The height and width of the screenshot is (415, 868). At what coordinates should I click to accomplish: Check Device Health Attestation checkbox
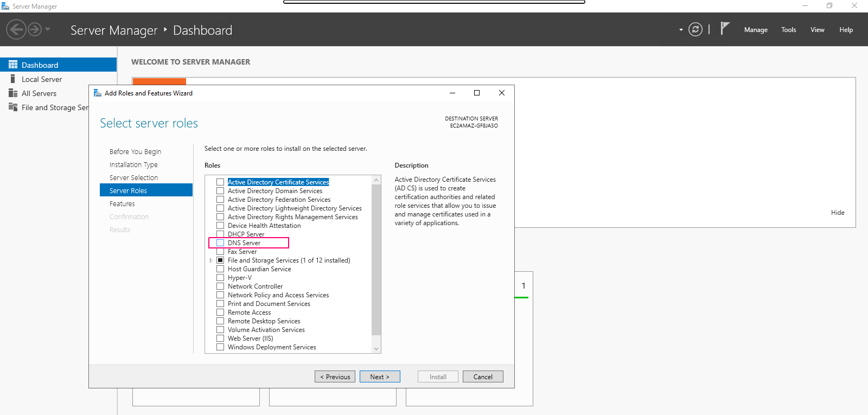[x=220, y=226]
